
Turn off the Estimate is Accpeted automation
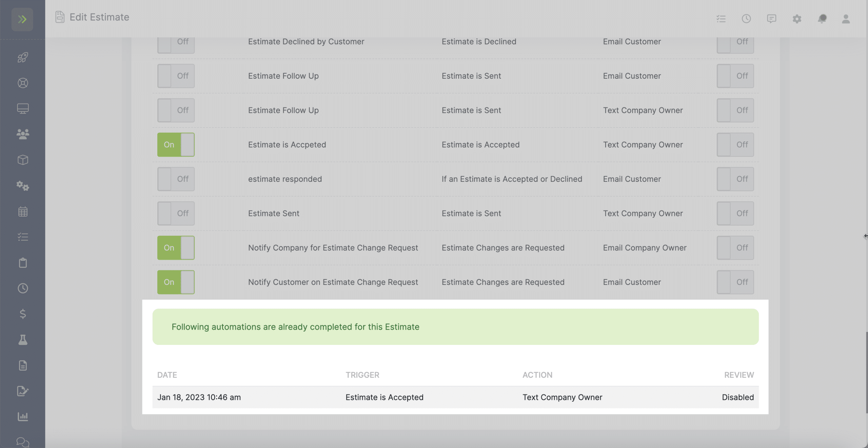coord(176,145)
